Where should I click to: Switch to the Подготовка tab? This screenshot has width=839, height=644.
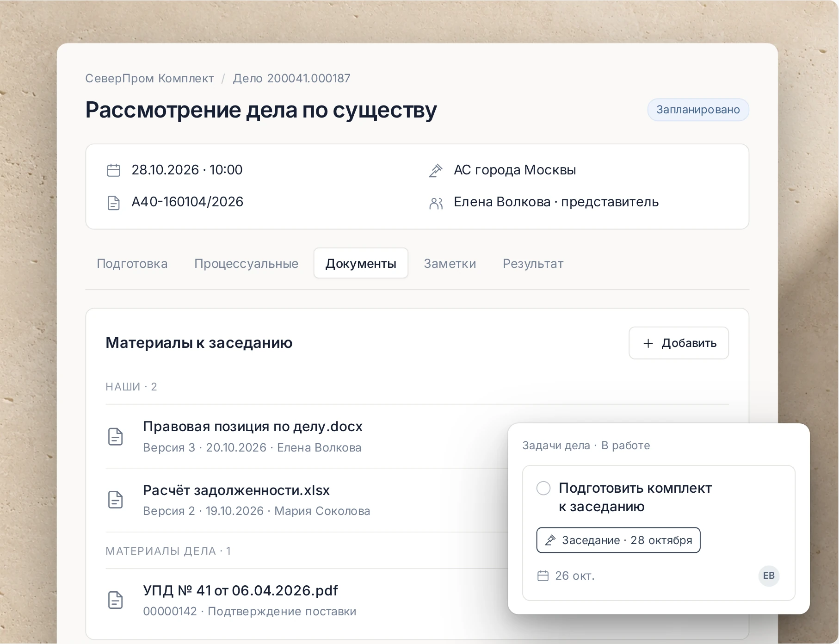[x=132, y=263]
